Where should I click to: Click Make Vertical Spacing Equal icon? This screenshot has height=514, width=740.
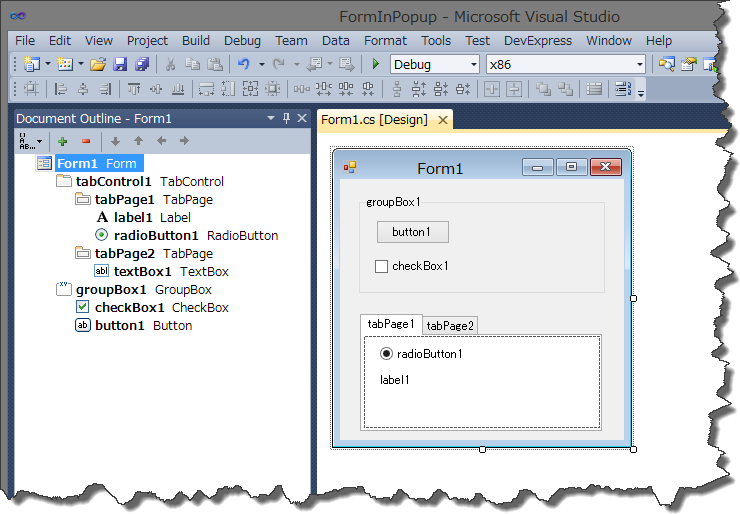click(x=397, y=89)
